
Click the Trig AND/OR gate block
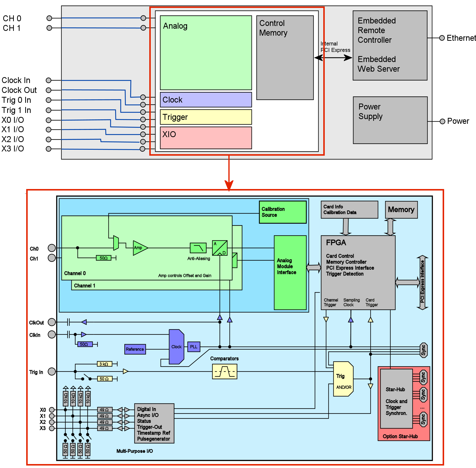point(343,379)
